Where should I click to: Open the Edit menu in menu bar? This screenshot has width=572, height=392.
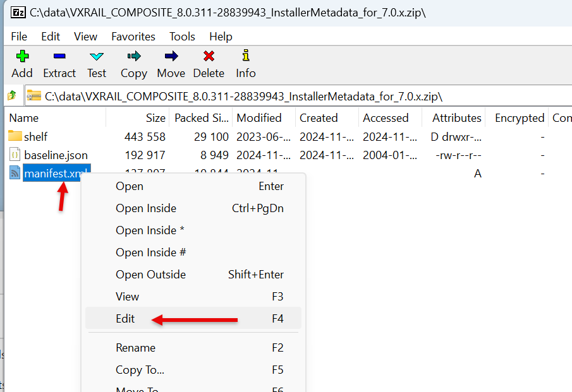pos(51,37)
